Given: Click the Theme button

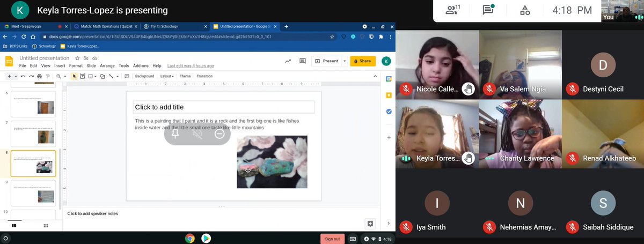Looking at the screenshot, I should click(185, 76).
